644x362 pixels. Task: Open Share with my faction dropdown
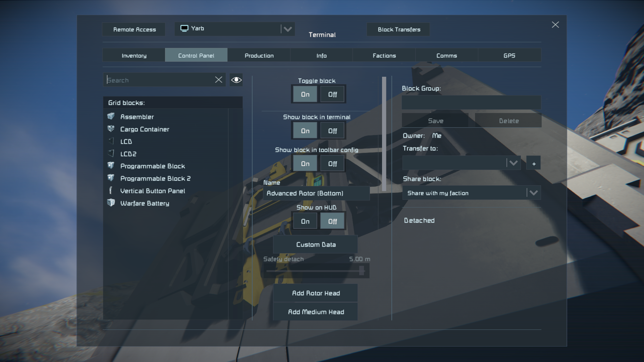533,193
